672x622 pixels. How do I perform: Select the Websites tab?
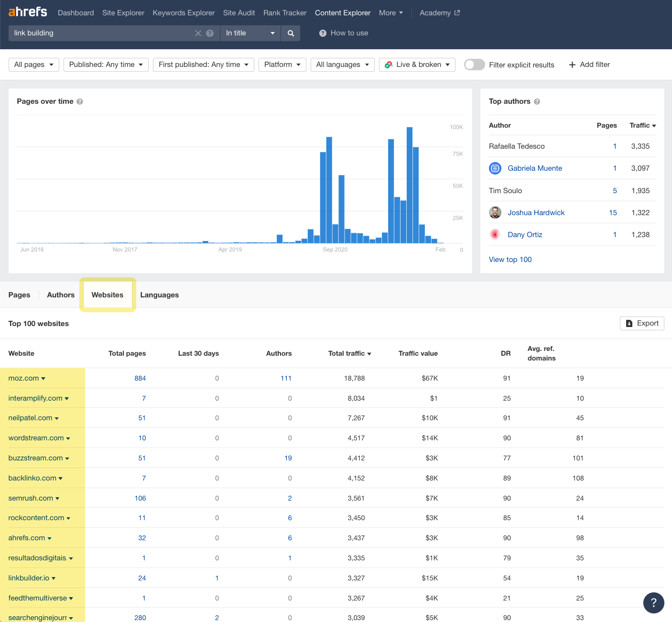[108, 295]
